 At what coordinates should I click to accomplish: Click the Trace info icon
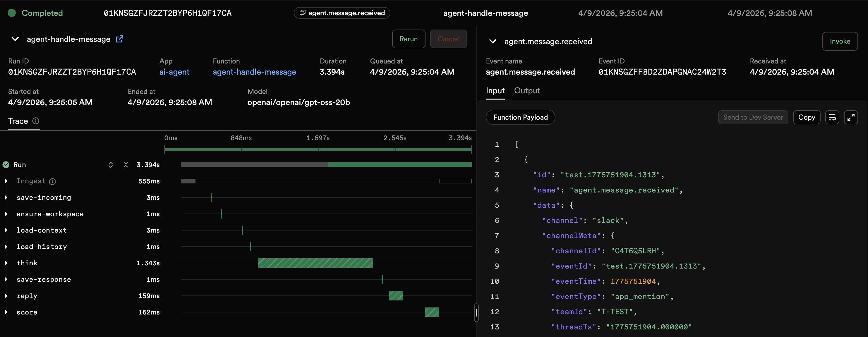(x=36, y=121)
